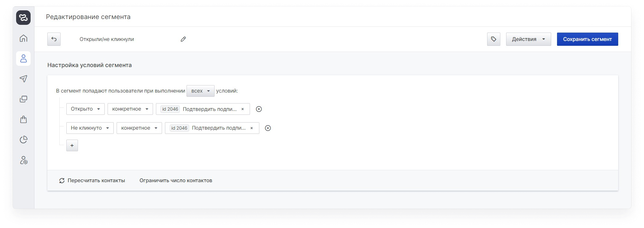Open the 'всех' conditions dropdown
This screenshot has height=228, width=644.
(200, 91)
